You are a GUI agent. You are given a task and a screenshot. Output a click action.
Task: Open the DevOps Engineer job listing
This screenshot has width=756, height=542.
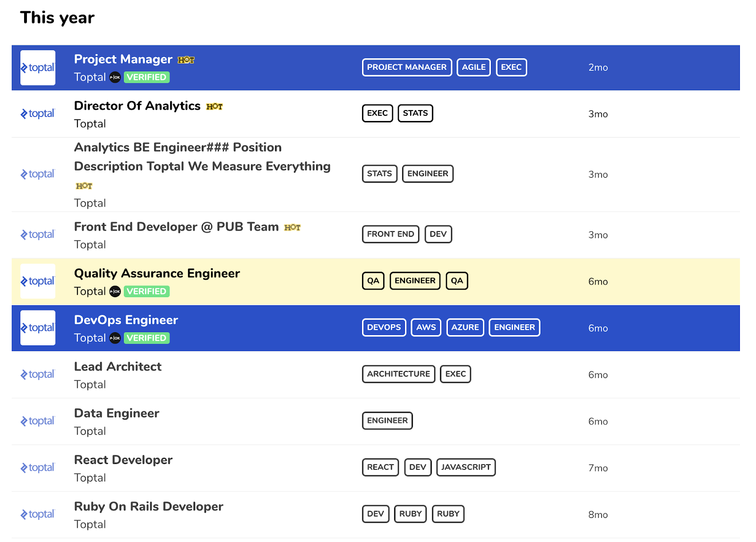126,320
